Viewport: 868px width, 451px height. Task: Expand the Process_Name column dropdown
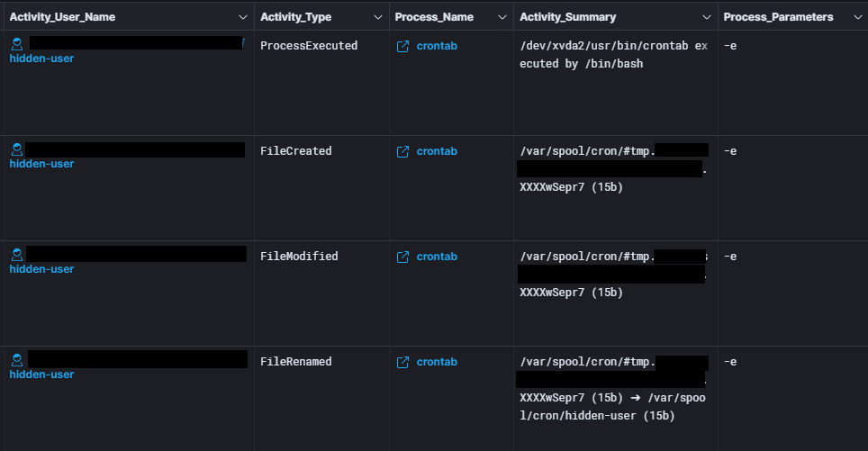pos(502,17)
